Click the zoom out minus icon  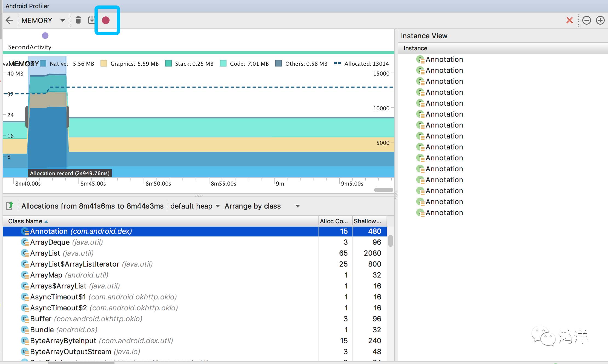[586, 20]
